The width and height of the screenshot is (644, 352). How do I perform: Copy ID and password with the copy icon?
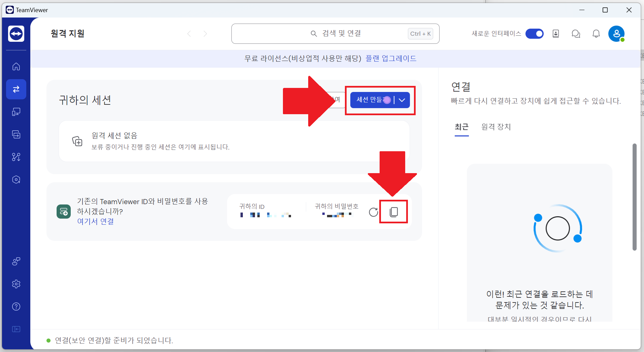[x=394, y=212]
